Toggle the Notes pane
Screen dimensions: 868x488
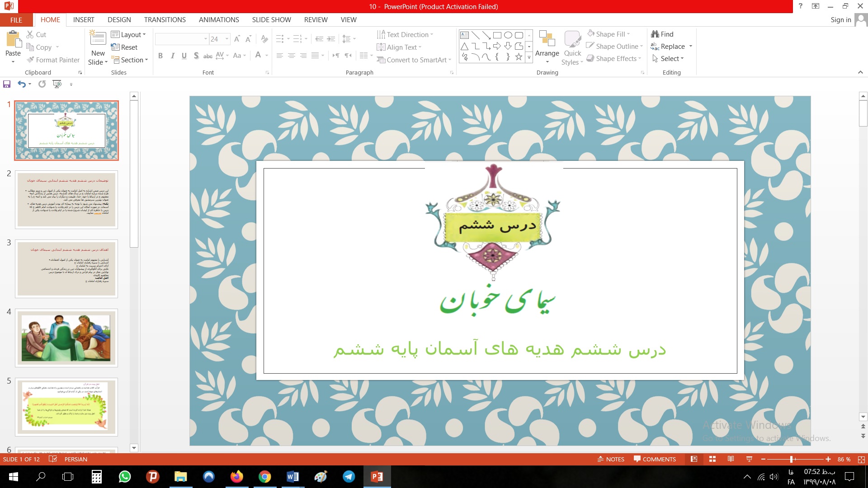pos(611,459)
